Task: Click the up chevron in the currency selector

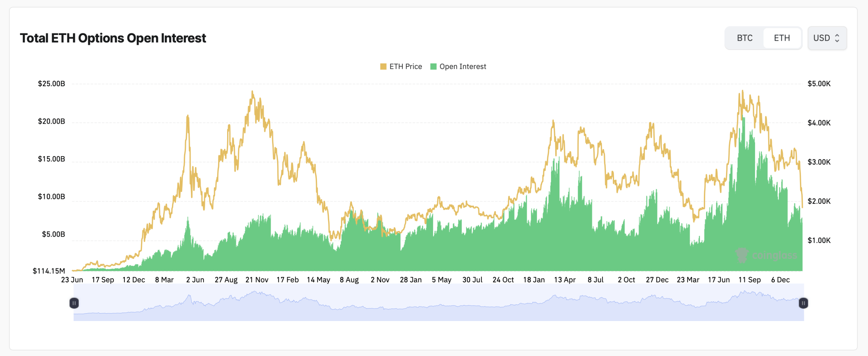Action: pyautogui.click(x=837, y=36)
